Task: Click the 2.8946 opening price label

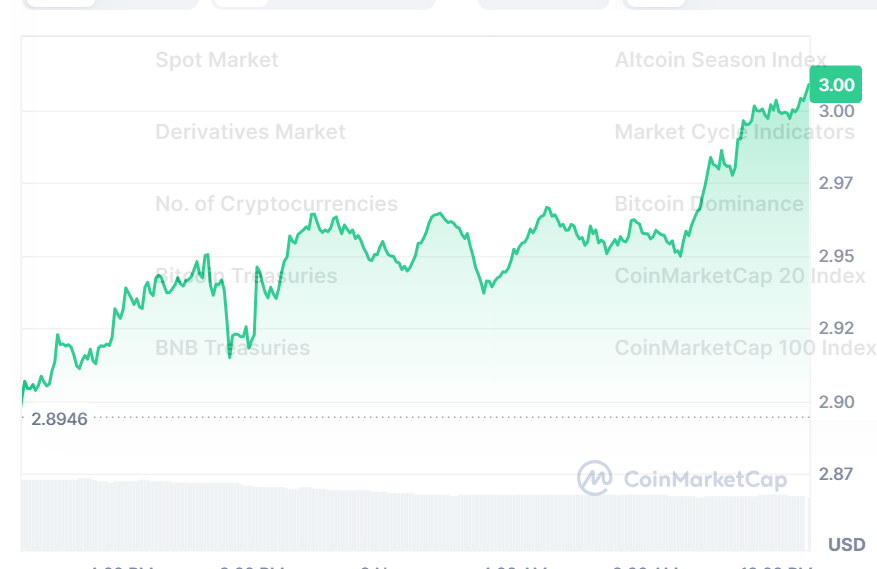Action: 59,418
